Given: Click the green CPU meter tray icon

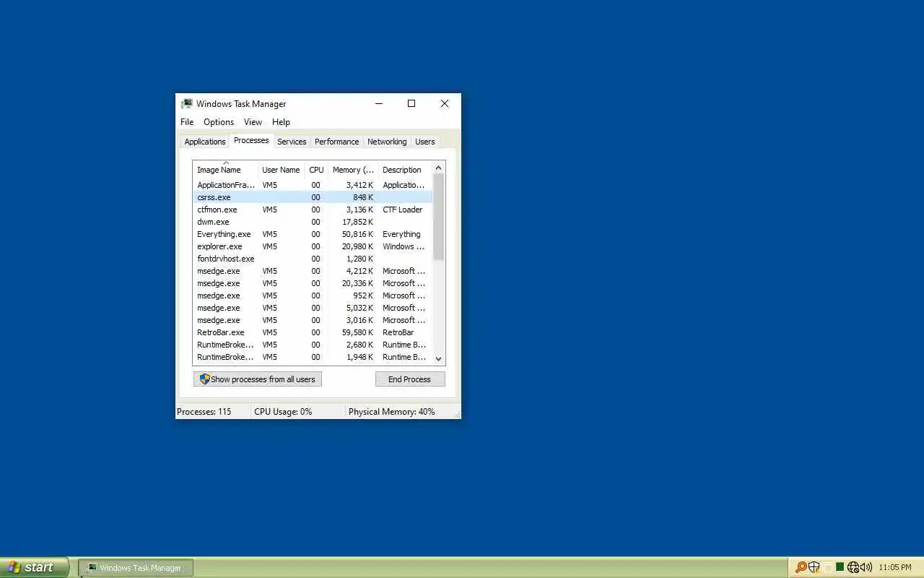Looking at the screenshot, I should 840,567.
